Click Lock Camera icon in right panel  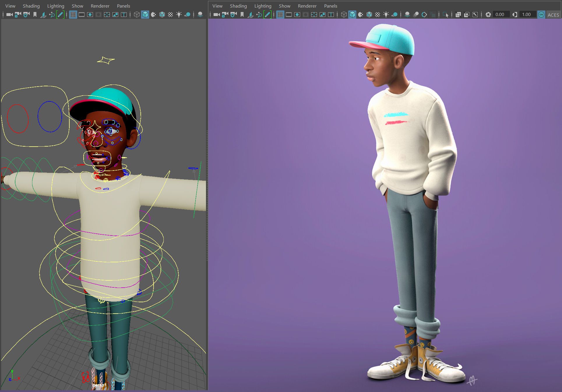coord(225,15)
